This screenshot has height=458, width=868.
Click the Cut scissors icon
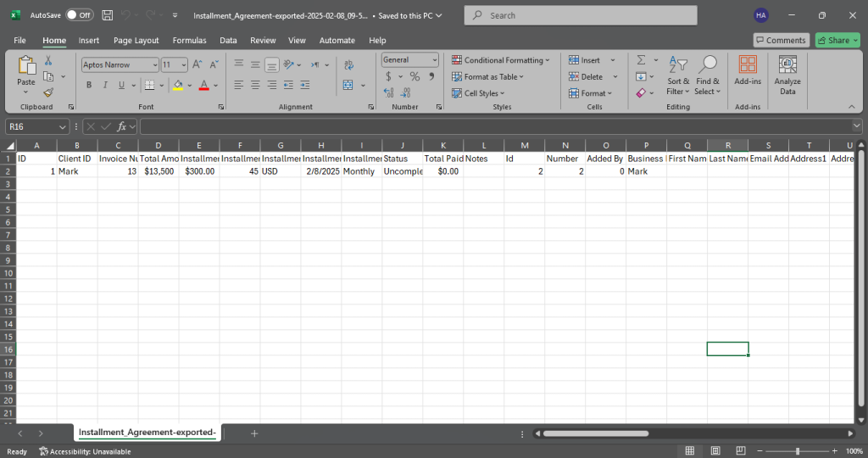[48, 61]
